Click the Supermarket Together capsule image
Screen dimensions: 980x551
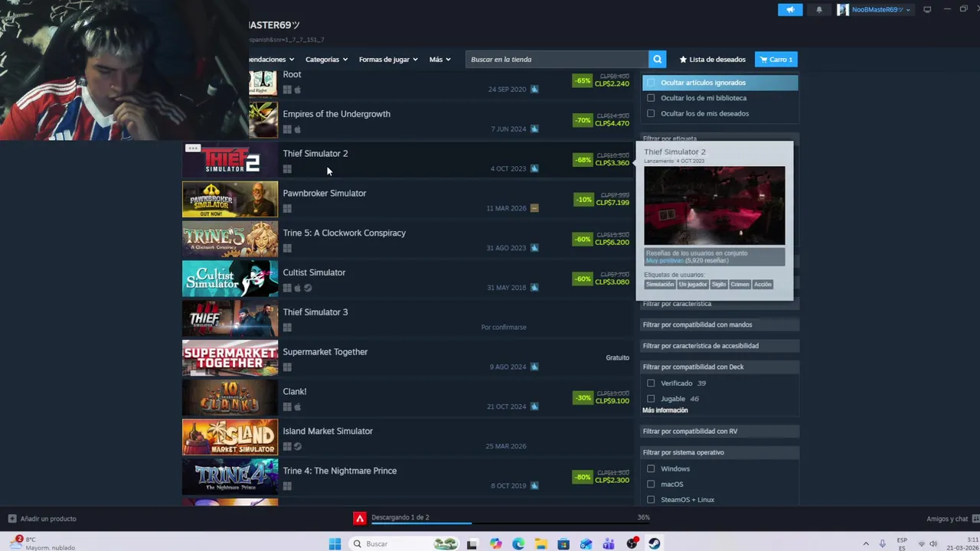click(230, 359)
